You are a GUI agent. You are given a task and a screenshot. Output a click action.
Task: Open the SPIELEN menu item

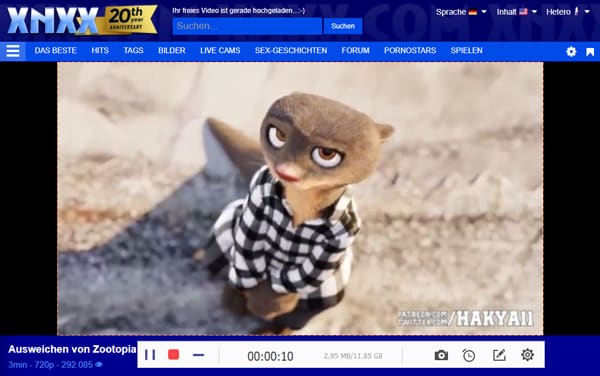click(x=466, y=50)
